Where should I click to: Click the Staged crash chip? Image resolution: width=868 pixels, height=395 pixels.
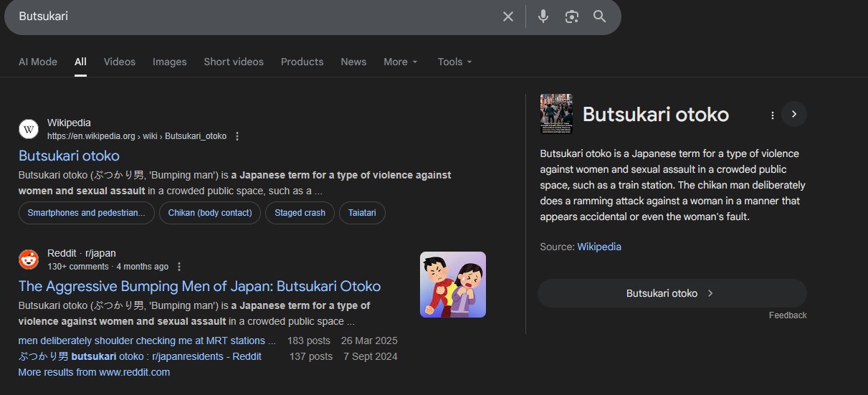(300, 213)
